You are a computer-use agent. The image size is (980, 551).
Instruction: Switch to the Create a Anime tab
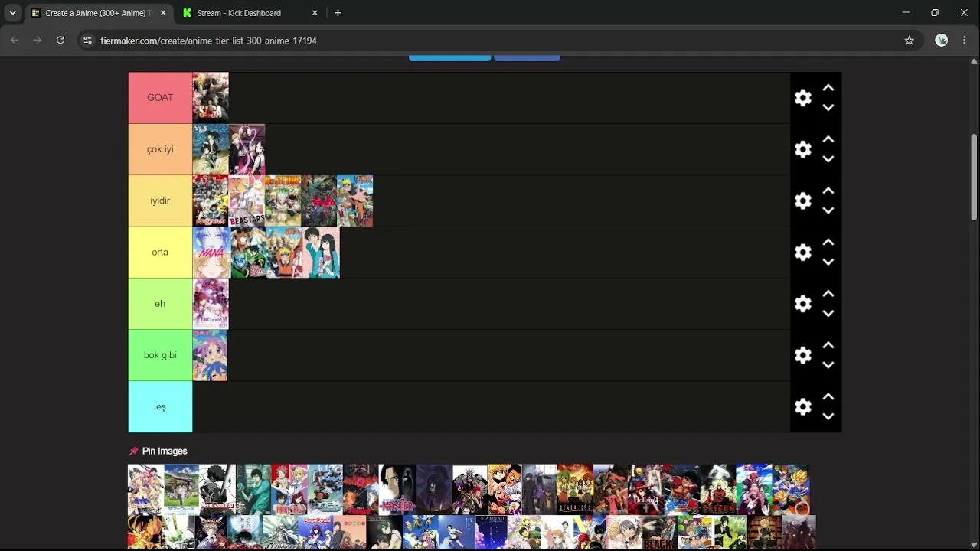pyautogui.click(x=100, y=13)
